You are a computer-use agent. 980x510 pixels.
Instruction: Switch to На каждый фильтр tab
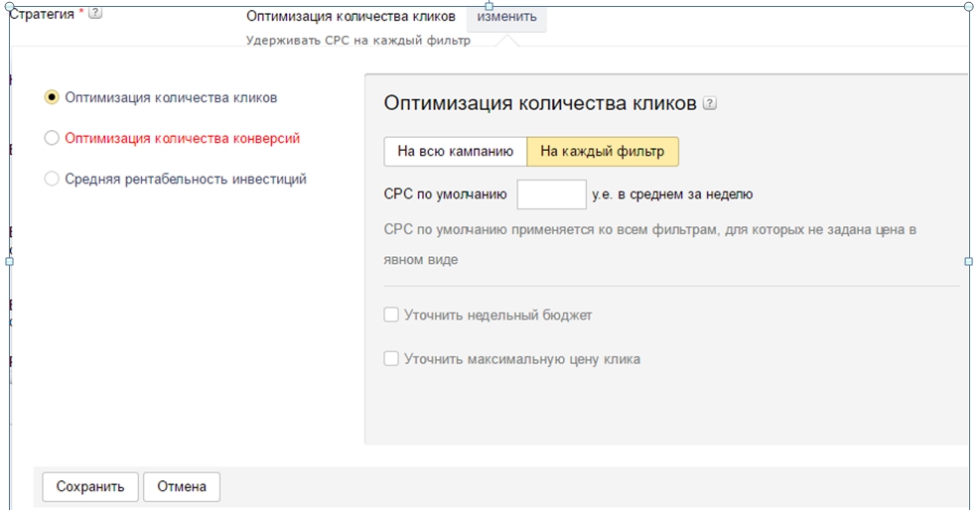[603, 152]
